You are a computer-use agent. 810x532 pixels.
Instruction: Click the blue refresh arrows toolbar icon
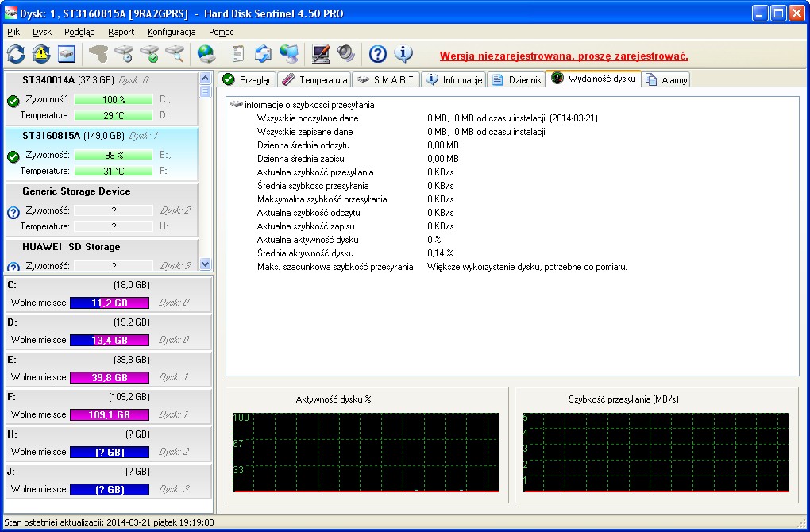coord(16,54)
